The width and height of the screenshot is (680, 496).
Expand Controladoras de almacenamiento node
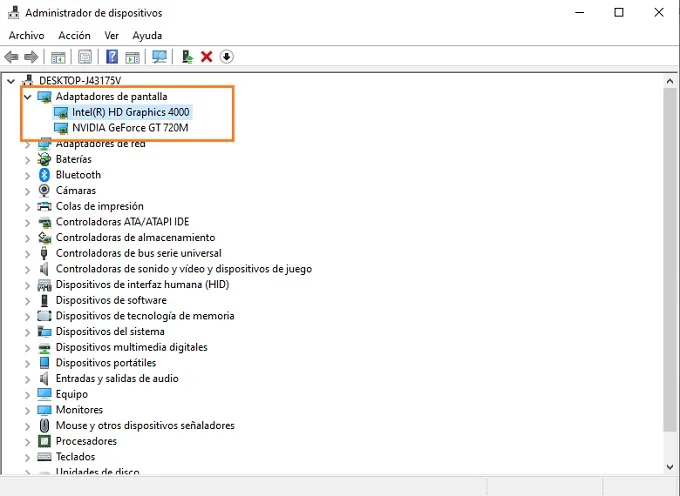click(27, 238)
